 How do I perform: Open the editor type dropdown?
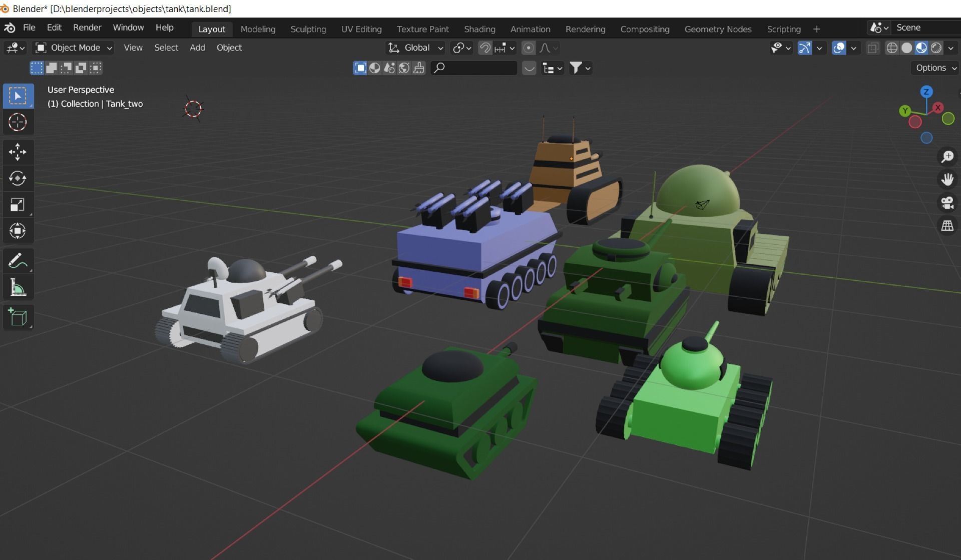(15, 48)
